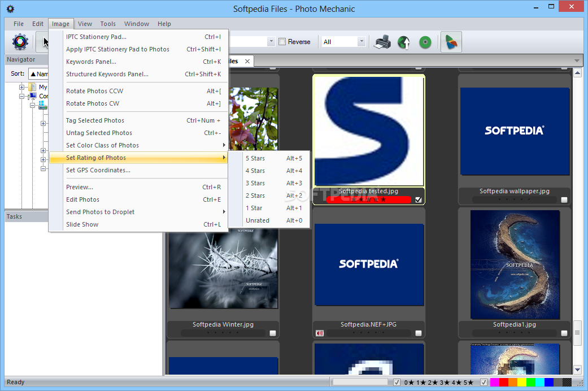The width and height of the screenshot is (588, 391).
Task: Open Send Photos to Droplet submenu
Action: click(x=139, y=212)
